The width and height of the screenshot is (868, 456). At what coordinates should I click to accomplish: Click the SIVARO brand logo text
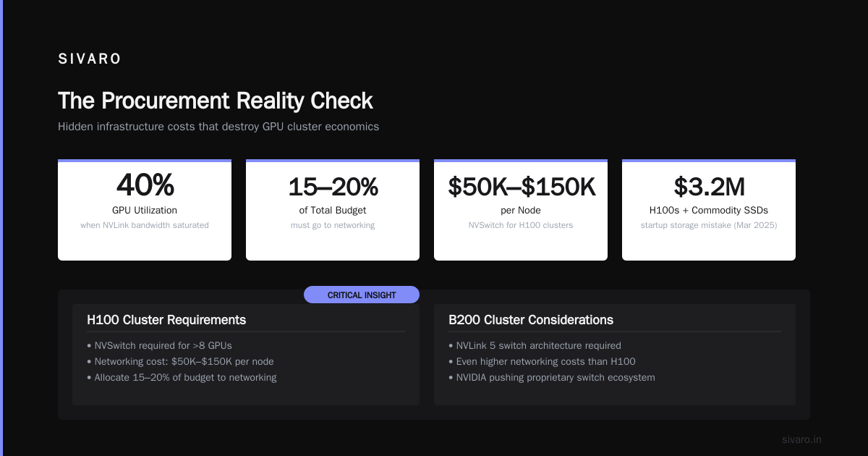point(90,59)
